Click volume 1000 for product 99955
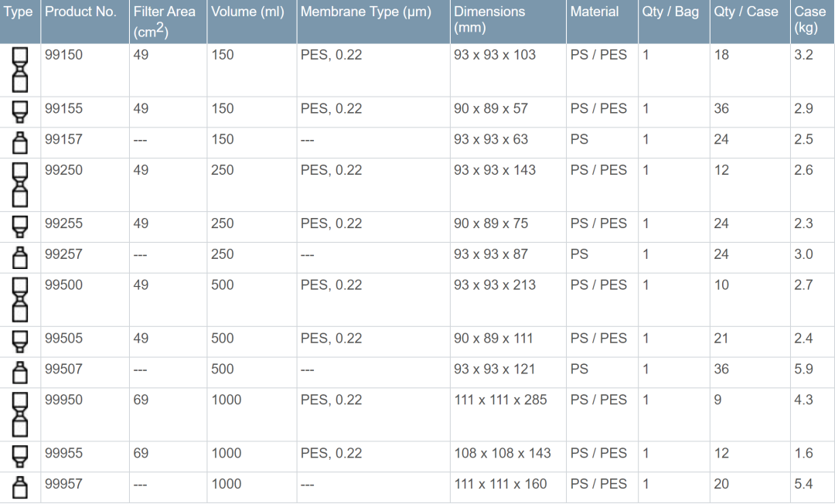Image resolution: width=835 pixels, height=504 pixels. (x=227, y=454)
